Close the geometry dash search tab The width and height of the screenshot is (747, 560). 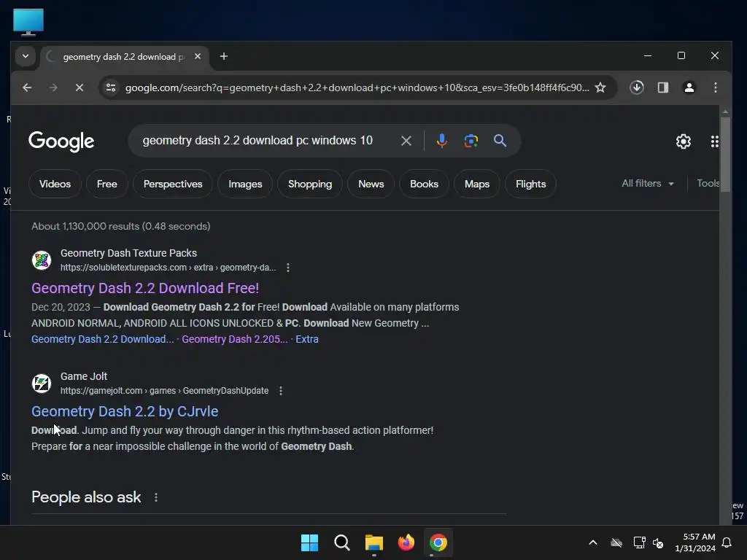pyautogui.click(x=198, y=57)
